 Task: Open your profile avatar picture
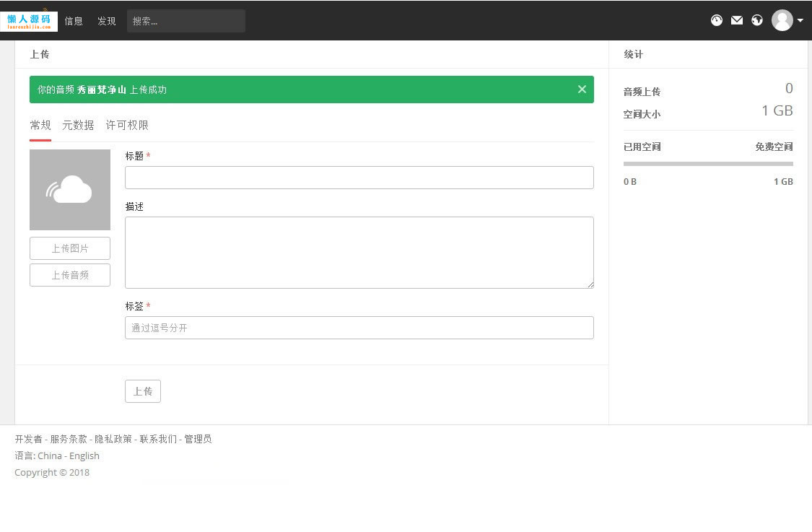tap(782, 20)
